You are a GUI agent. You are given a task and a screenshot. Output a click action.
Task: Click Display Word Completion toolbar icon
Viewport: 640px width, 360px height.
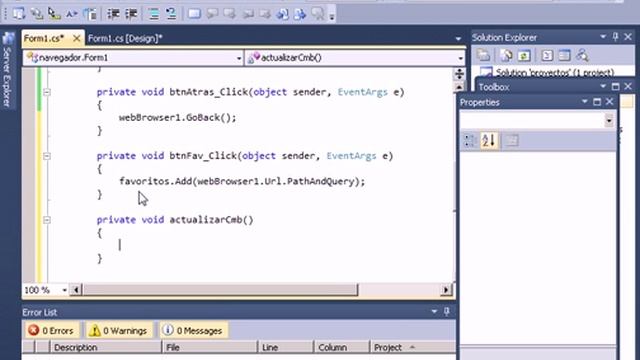click(x=72, y=14)
